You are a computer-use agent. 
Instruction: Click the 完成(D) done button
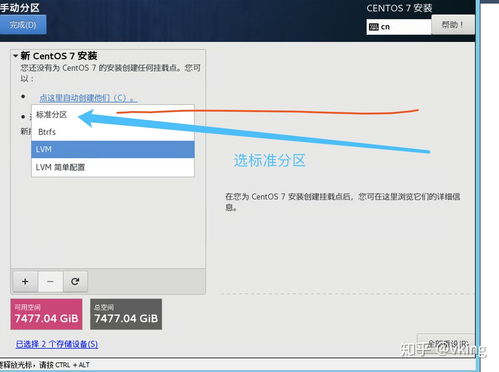[23, 25]
